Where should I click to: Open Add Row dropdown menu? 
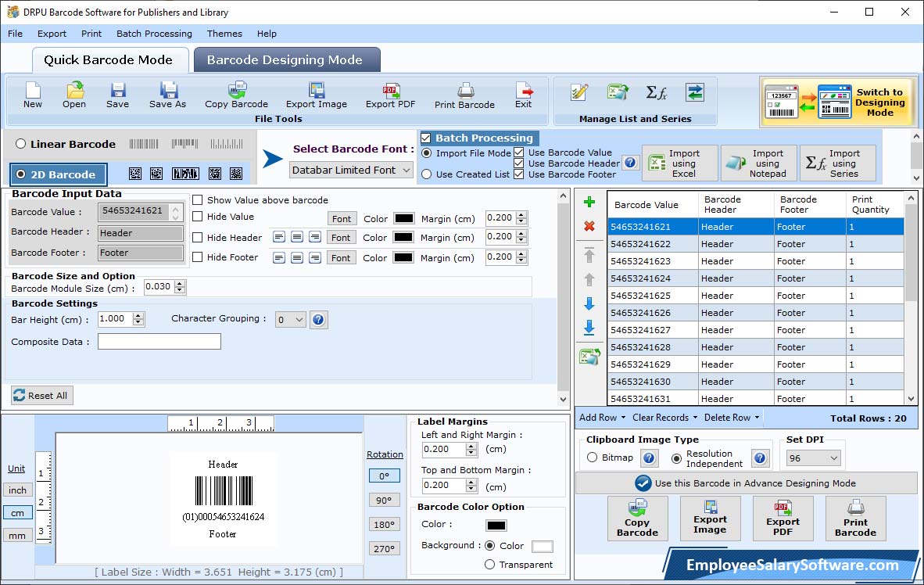(602, 418)
